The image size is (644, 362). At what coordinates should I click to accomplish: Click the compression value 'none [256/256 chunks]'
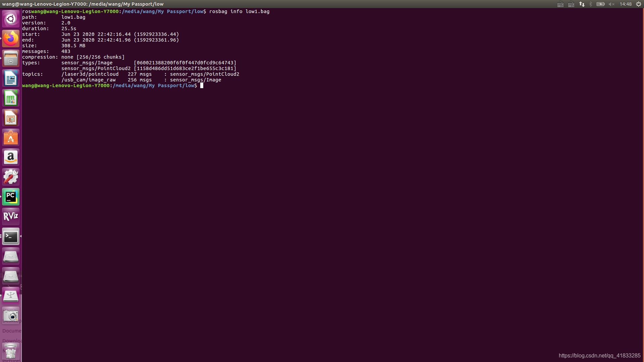tap(93, 57)
